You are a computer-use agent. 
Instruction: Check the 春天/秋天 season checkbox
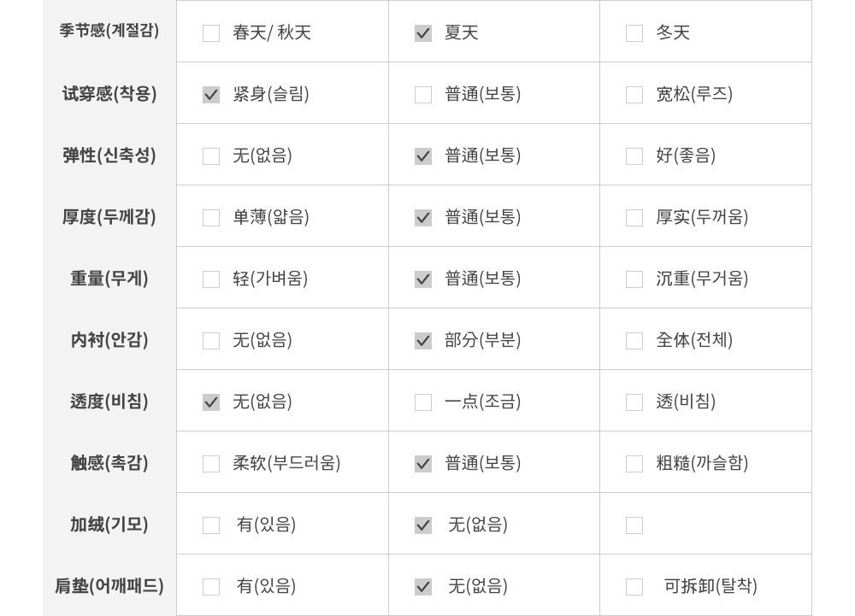(x=211, y=33)
